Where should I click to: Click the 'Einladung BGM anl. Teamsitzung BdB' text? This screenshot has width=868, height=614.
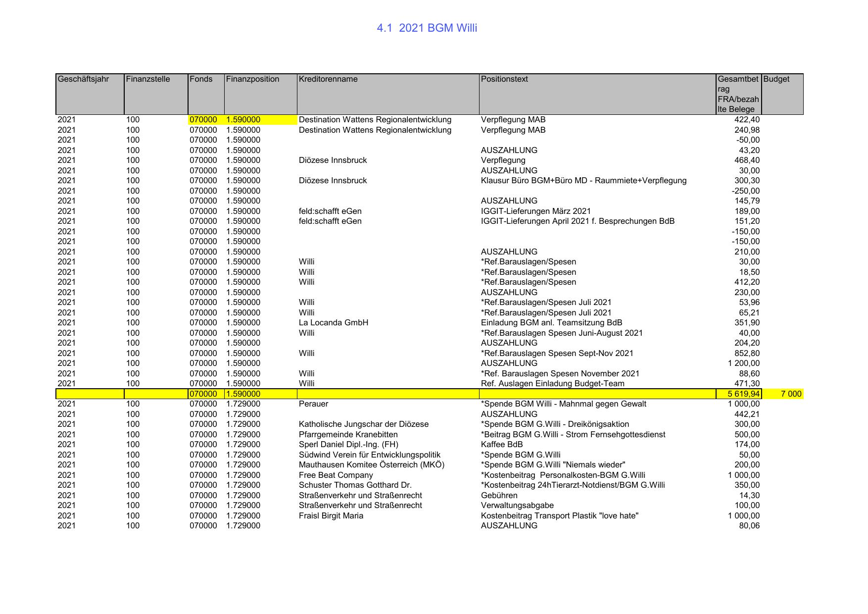[x=551, y=323]
